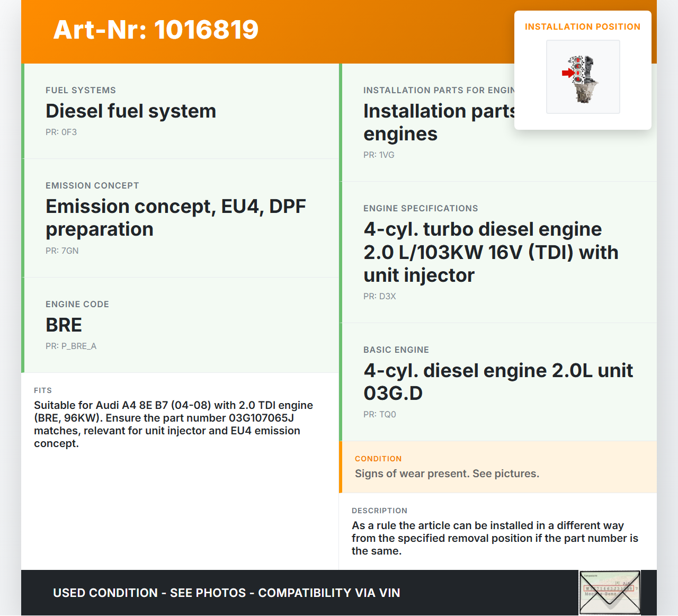Click the USED CONDITION footer banner text
Image resolution: width=678 pixels, height=616 pixels.
227,593
